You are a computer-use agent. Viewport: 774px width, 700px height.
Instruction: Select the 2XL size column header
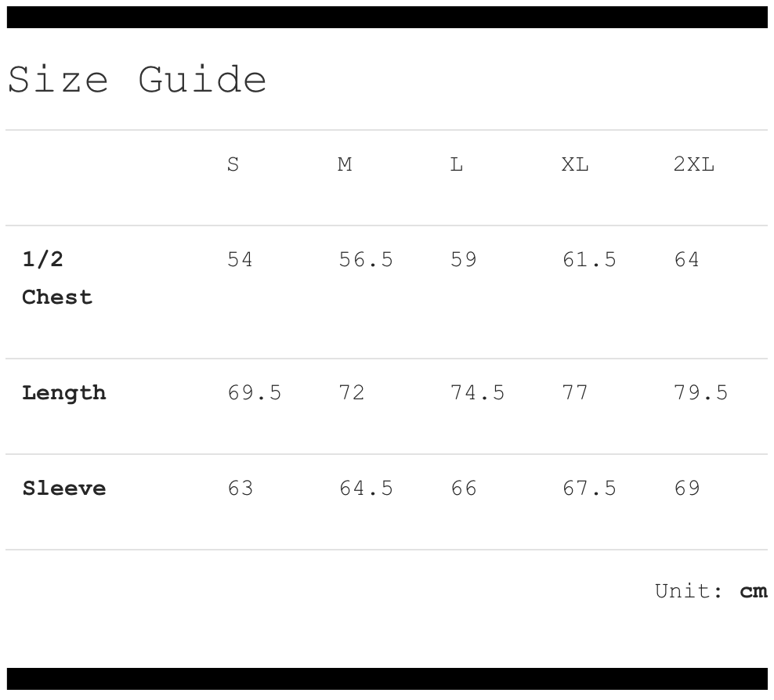(x=694, y=165)
